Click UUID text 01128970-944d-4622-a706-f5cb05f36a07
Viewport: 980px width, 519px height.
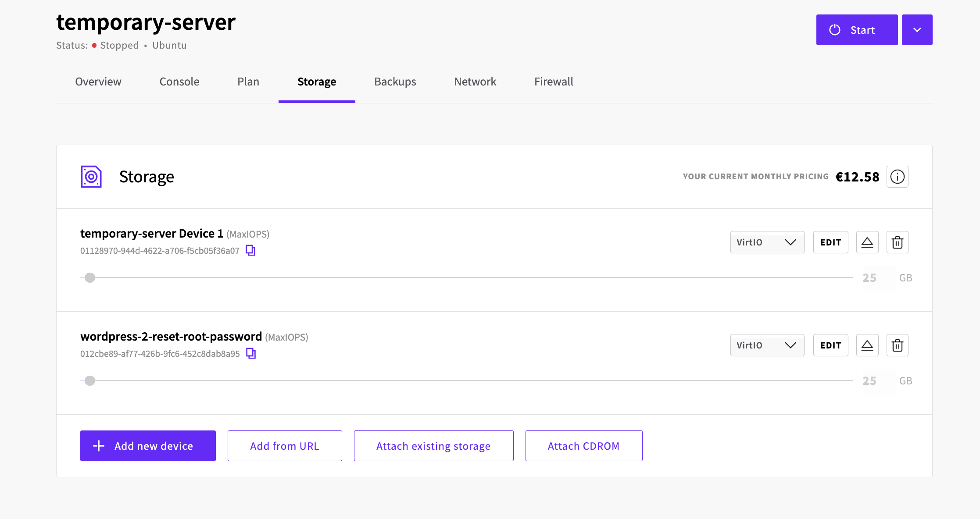pyautogui.click(x=160, y=251)
